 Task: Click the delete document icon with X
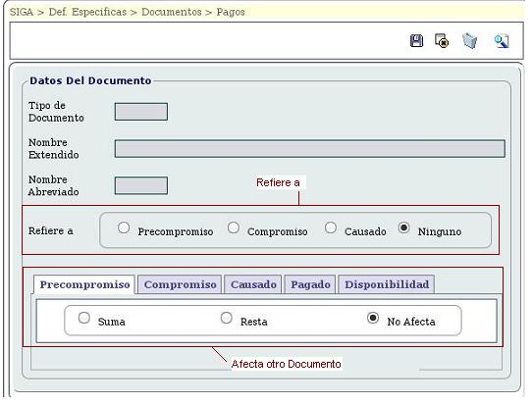click(442, 40)
